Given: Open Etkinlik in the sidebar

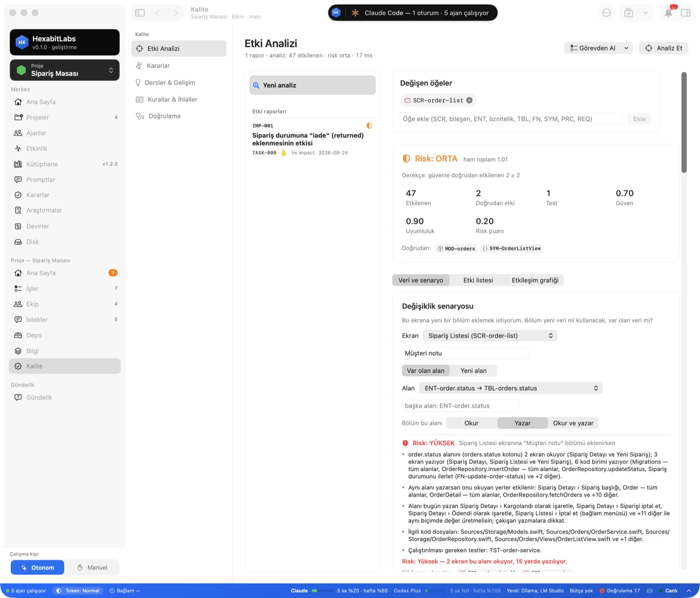Looking at the screenshot, I should tap(65, 148).
